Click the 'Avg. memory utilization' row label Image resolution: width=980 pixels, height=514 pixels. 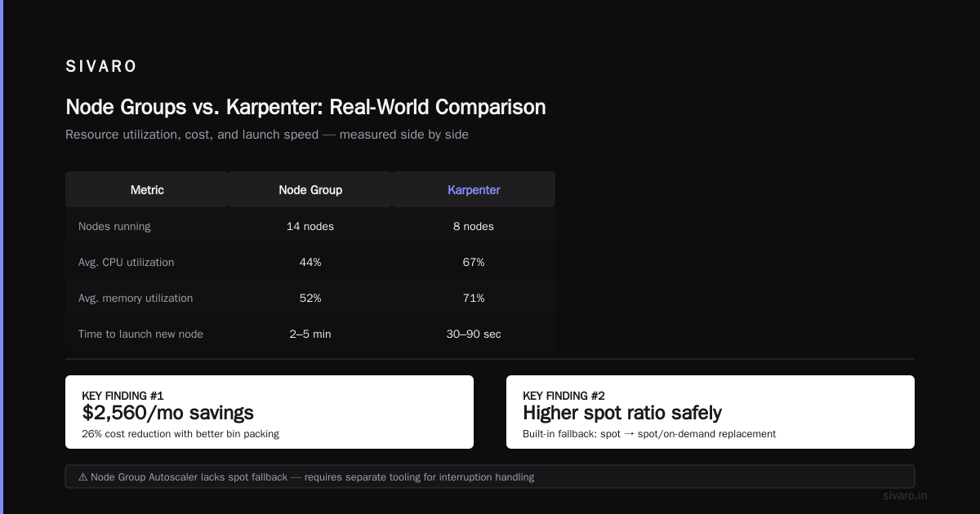[x=136, y=298]
